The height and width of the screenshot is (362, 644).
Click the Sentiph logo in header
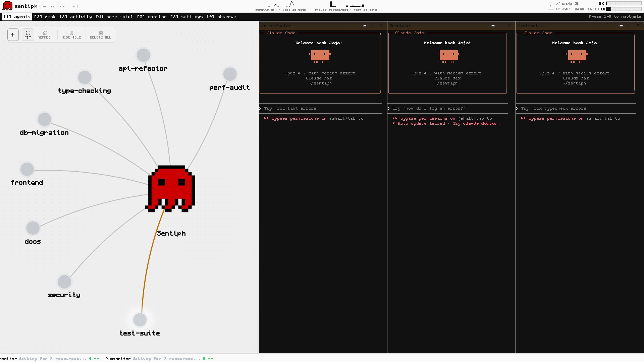[7, 6]
